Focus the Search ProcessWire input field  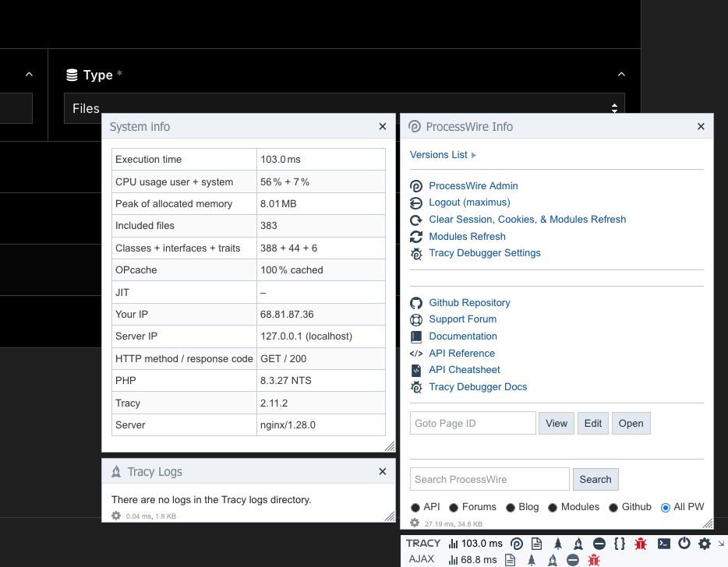point(489,479)
